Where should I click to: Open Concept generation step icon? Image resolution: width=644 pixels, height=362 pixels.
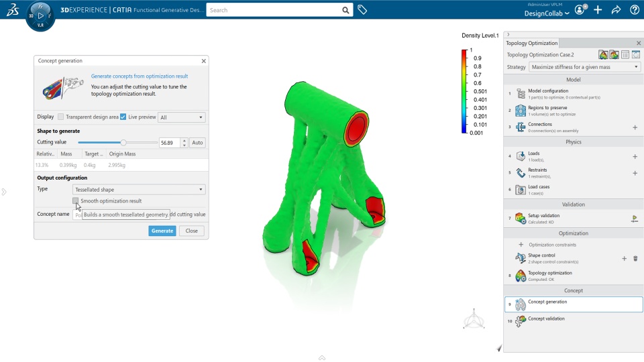tap(521, 304)
